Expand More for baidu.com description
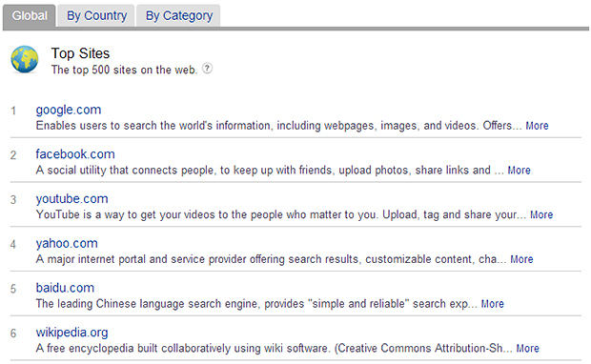The height and width of the screenshot is (364, 591). (492, 303)
